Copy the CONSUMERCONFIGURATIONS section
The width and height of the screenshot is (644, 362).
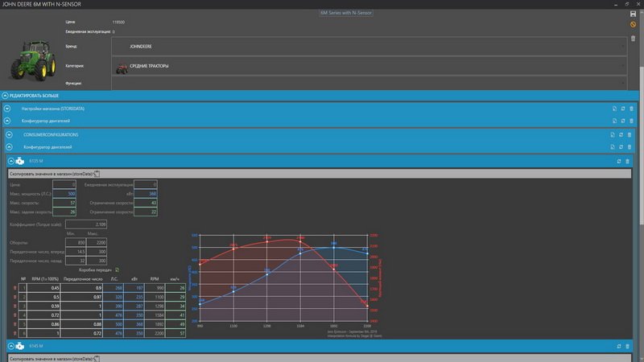click(613, 134)
